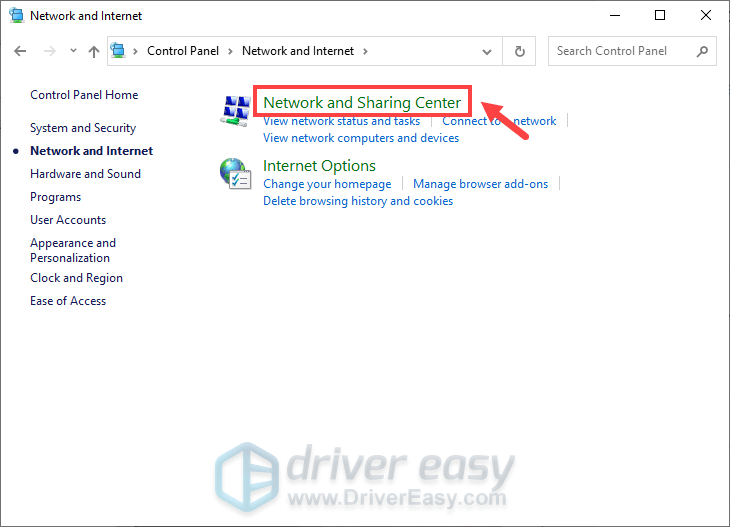730x527 pixels.
Task: Open Network and Sharing Center heading
Action: coord(362,102)
